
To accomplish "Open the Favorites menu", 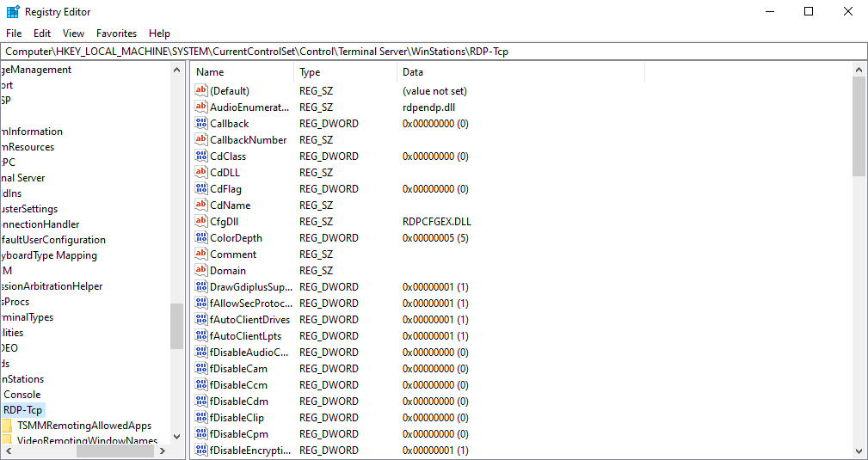I will pyautogui.click(x=116, y=34).
